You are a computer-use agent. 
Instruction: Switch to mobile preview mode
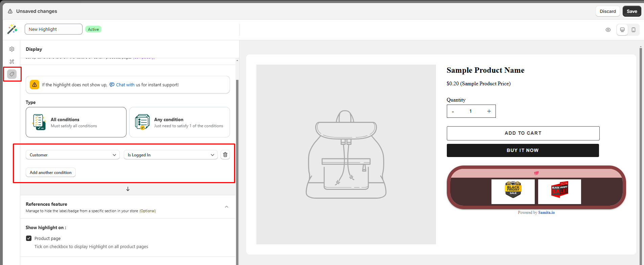click(634, 30)
